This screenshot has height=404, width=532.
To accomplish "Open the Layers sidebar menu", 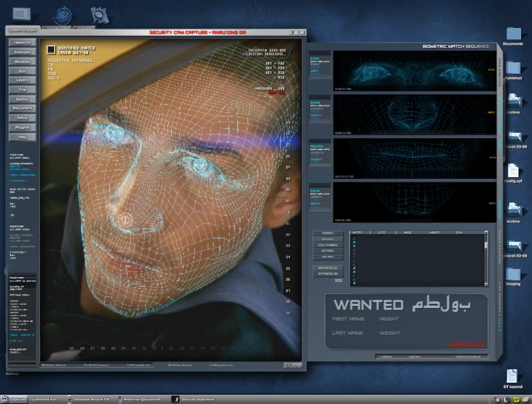I will (22, 80).
